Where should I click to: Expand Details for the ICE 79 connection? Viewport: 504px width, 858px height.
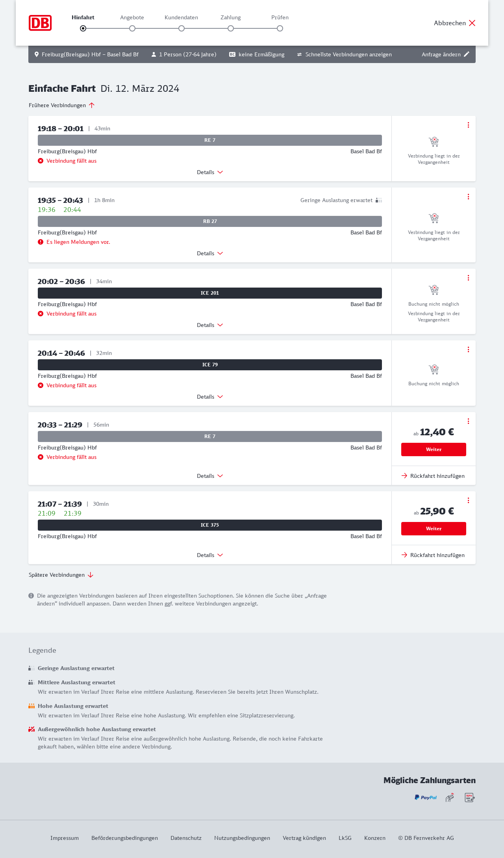(x=210, y=397)
